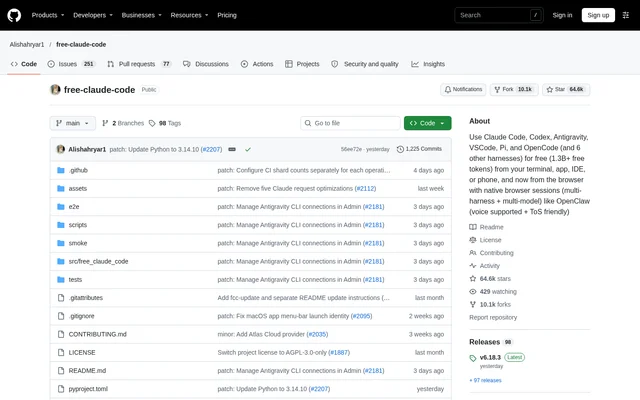Open the Contributing link in About
Screen dimensions: 640x400
tap(491, 253)
